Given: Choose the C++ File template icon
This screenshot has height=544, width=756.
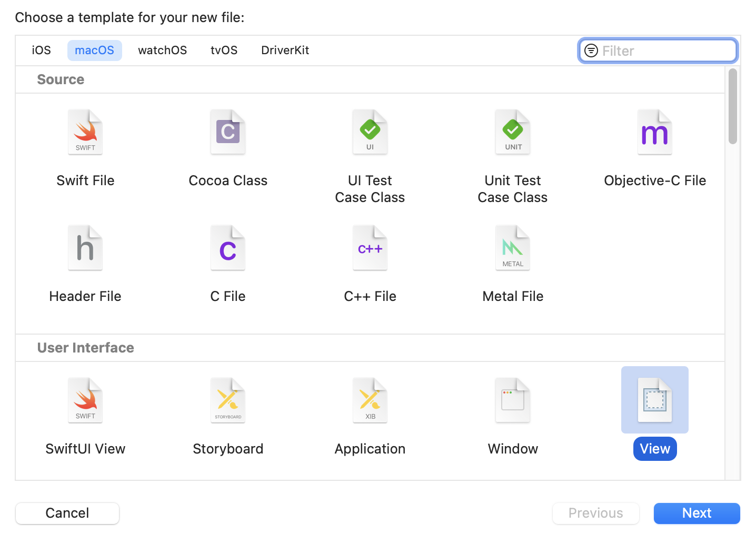Looking at the screenshot, I should pyautogui.click(x=370, y=248).
